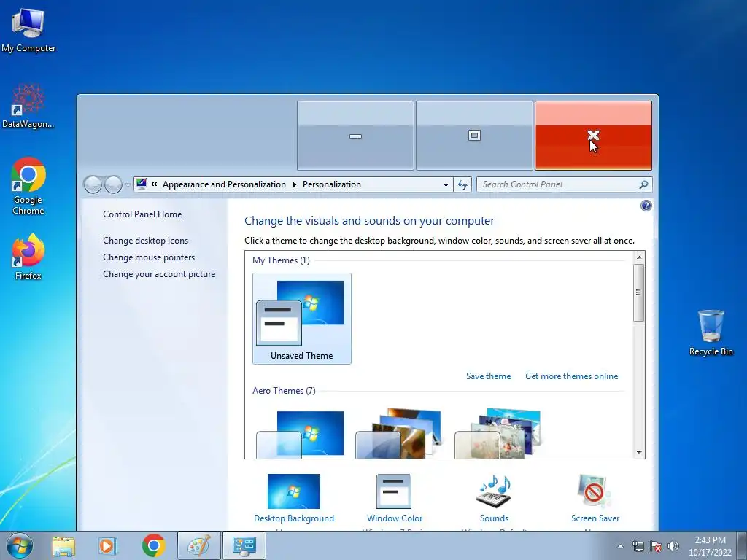The image size is (747, 560).
Task: Open the Recycle Bin on desktop
Action: click(x=711, y=332)
